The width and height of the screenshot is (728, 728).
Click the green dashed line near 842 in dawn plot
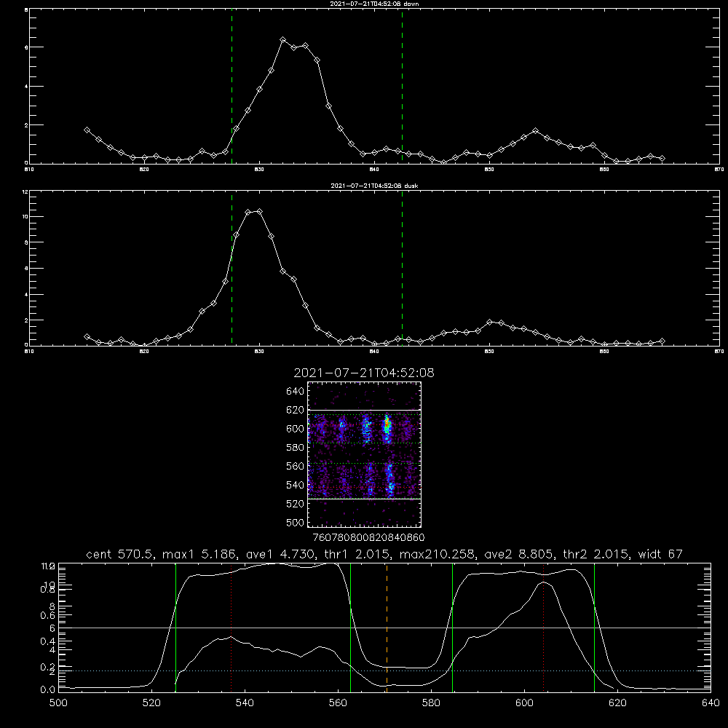click(402, 86)
